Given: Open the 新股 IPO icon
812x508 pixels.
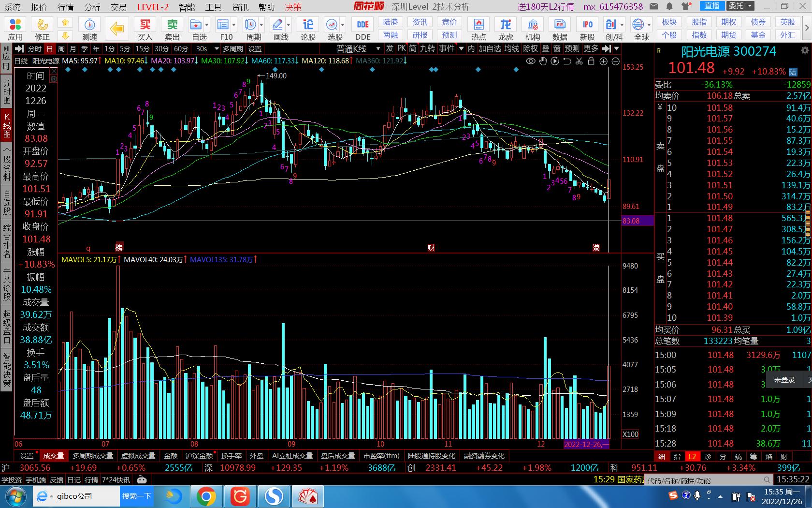Looking at the screenshot, I should (587, 29).
